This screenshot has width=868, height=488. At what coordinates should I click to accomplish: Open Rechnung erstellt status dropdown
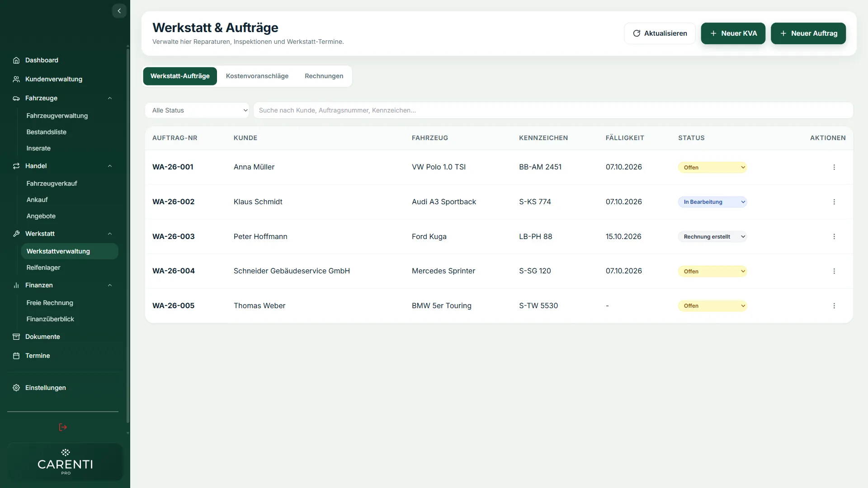(x=712, y=237)
